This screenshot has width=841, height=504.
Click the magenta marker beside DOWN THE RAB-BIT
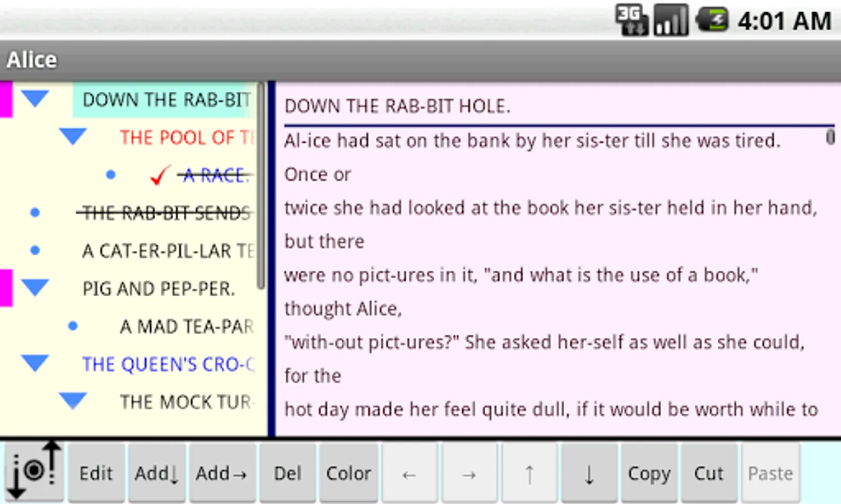(x=6, y=100)
